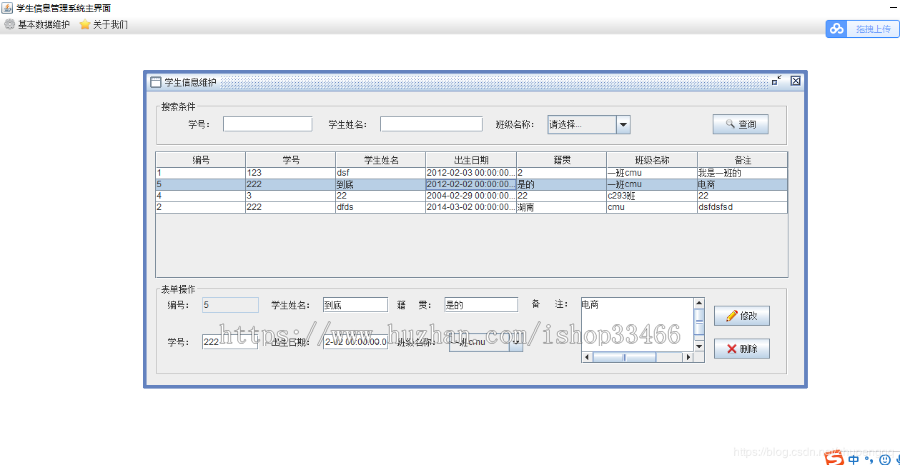The image size is (900, 465).
Task: Click the 学生信息维护 frame window icon
Action: tap(156, 82)
